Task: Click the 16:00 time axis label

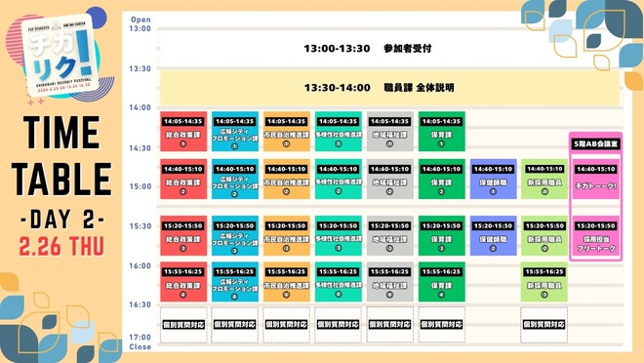Action: click(141, 265)
